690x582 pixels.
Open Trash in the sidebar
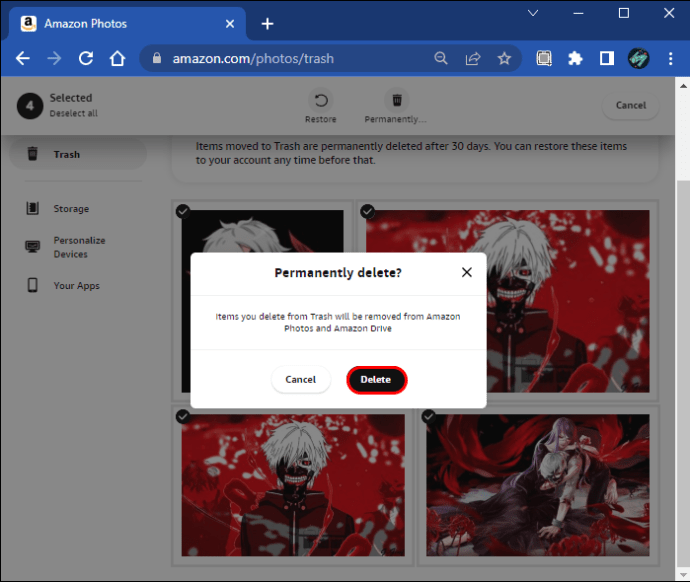(x=78, y=154)
